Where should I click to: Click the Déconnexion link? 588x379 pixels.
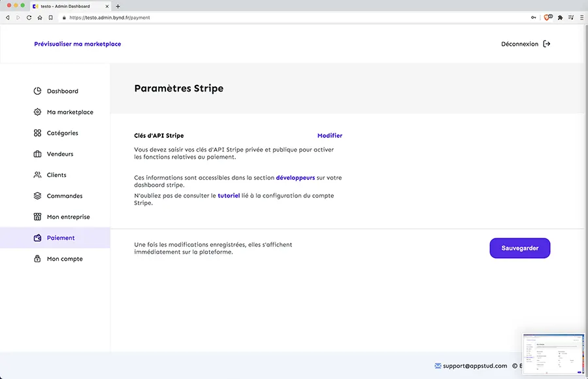click(x=519, y=44)
